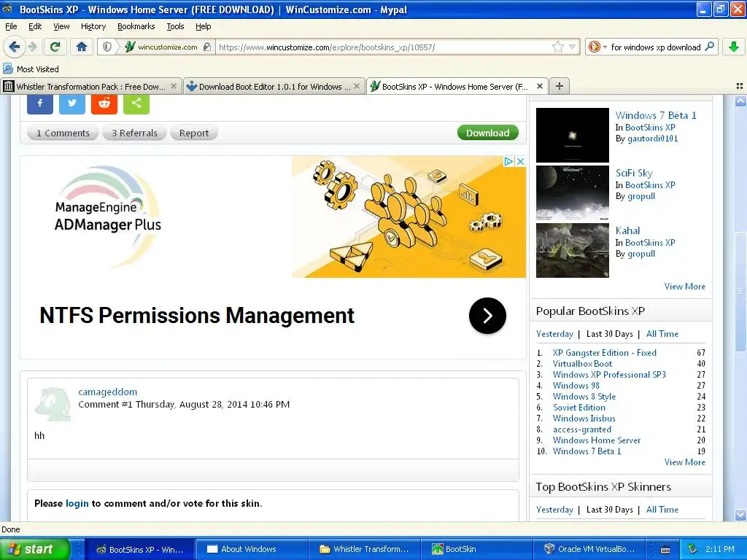
Task: Switch to Download Boot Editor tab
Action: coord(274,86)
